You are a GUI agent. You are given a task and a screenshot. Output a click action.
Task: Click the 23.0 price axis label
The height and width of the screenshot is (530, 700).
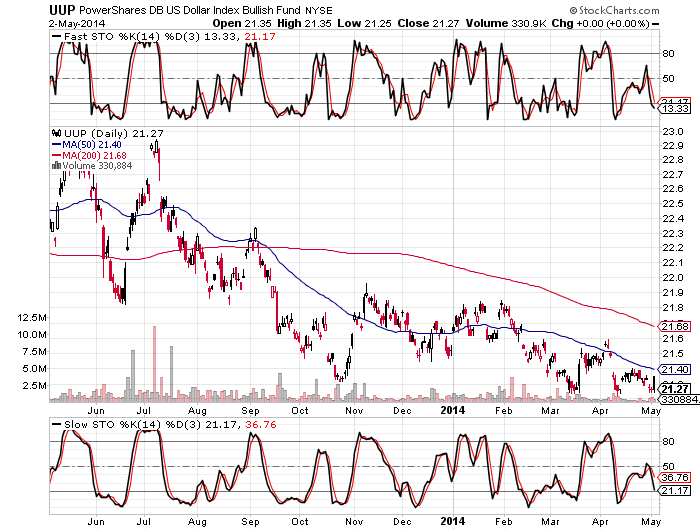(x=673, y=132)
